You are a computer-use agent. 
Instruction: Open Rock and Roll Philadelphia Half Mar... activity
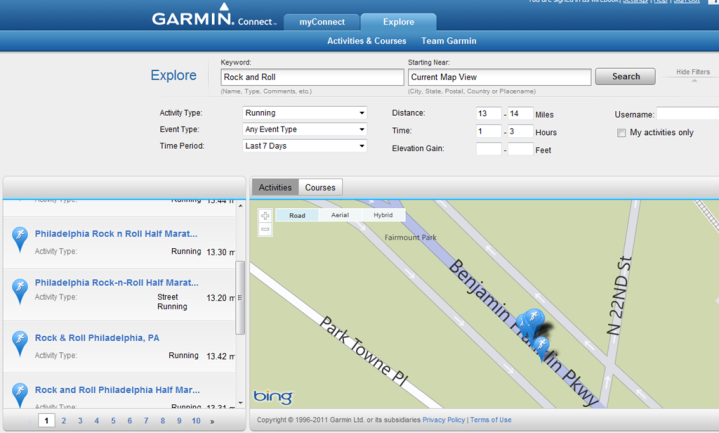click(x=117, y=390)
